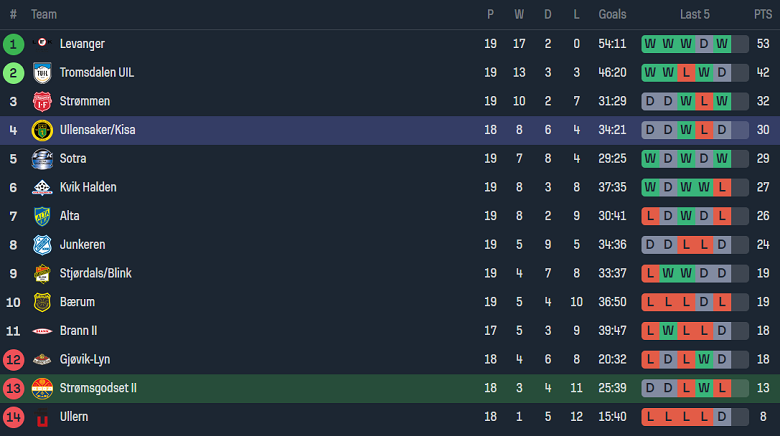780x436 pixels.
Task: Click the Sotra club logo
Action: [x=42, y=159]
